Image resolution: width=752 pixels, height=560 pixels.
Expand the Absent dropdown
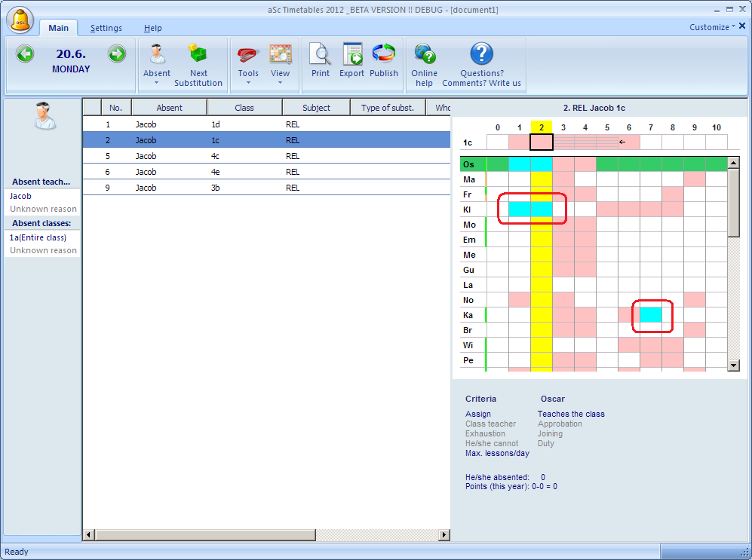point(157,82)
